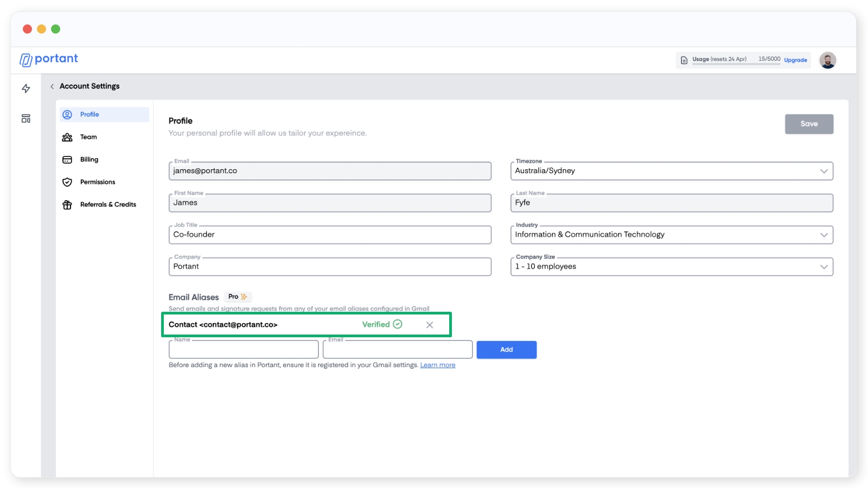
Task: Click the Upgrade link
Action: (795, 60)
